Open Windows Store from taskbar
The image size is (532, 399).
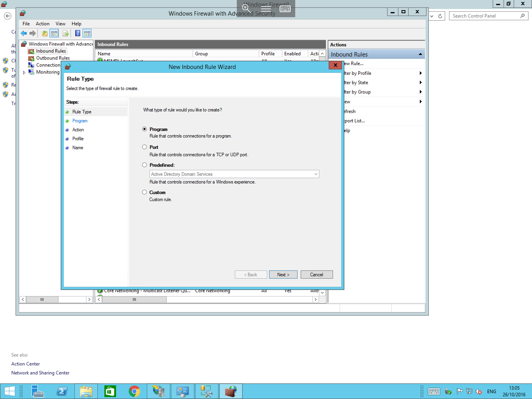click(x=110, y=391)
